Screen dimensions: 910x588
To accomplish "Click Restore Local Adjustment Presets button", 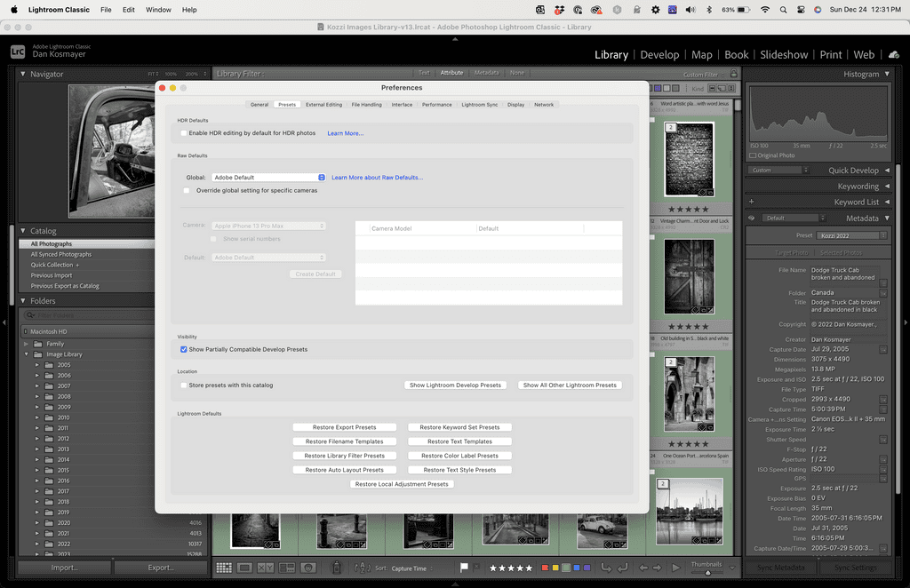I will pos(402,484).
